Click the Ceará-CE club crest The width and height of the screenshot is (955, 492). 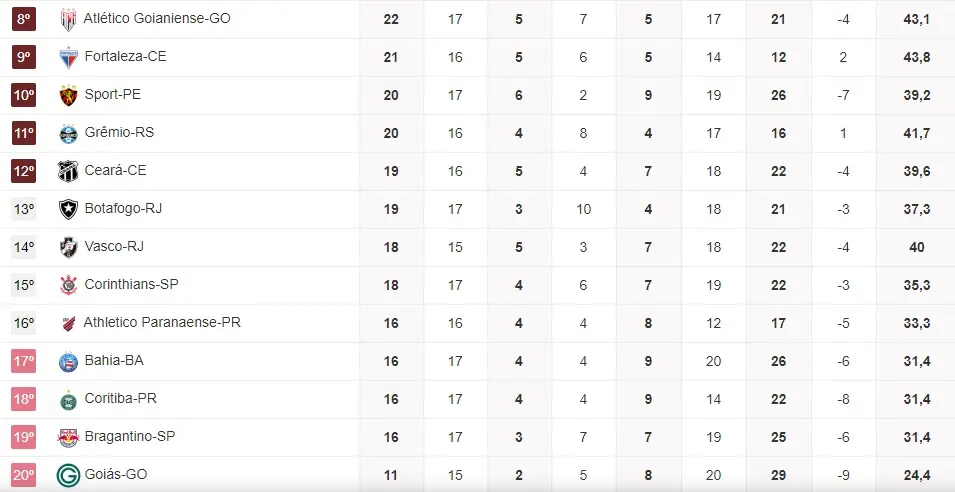point(68,171)
